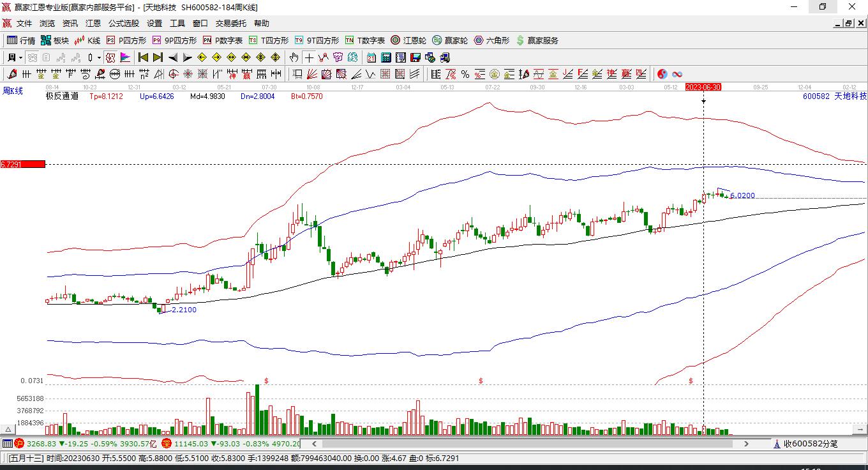Toggle the crosshair cursor tool
The height and width of the screenshot is (470, 868).
tap(309, 57)
